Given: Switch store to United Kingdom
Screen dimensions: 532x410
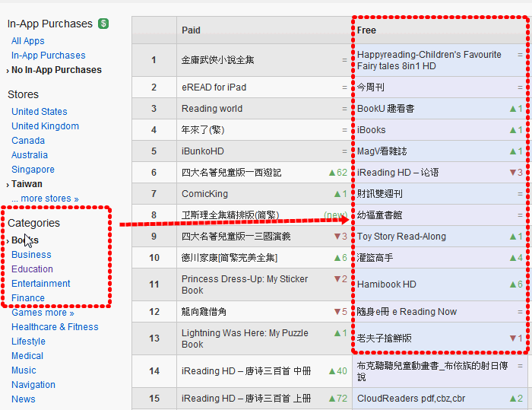Looking at the screenshot, I should tap(45, 126).
